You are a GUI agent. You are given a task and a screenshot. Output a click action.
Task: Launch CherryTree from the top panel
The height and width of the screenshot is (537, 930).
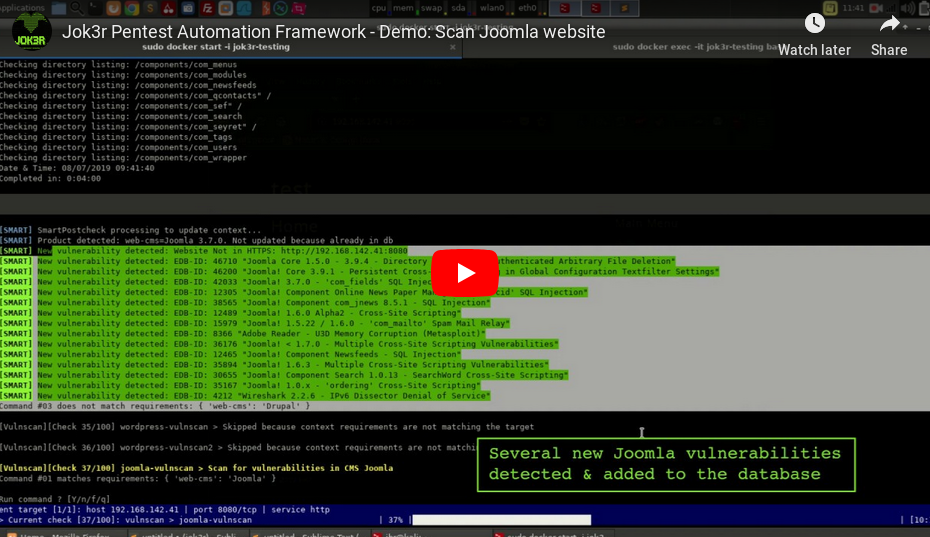click(x=168, y=8)
